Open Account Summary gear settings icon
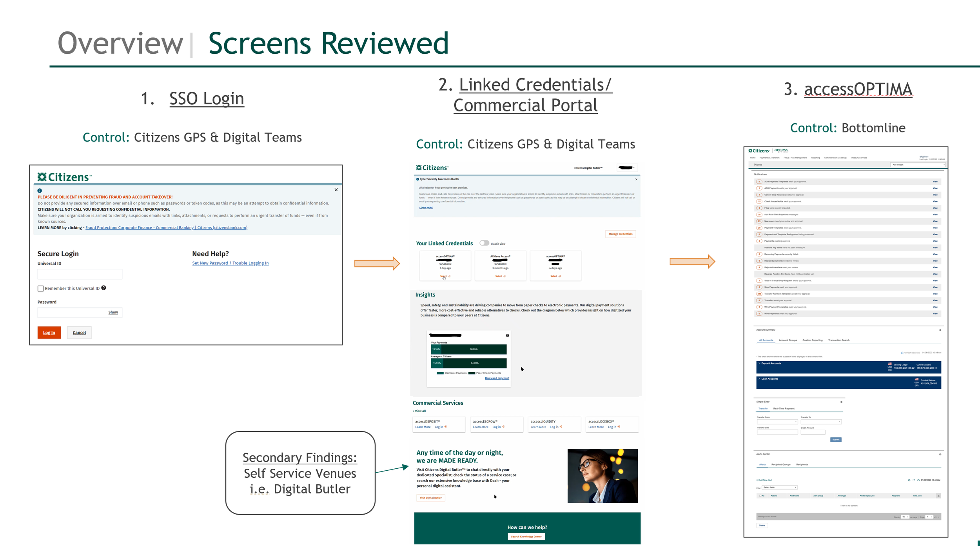980x546 pixels. [940, 330]
